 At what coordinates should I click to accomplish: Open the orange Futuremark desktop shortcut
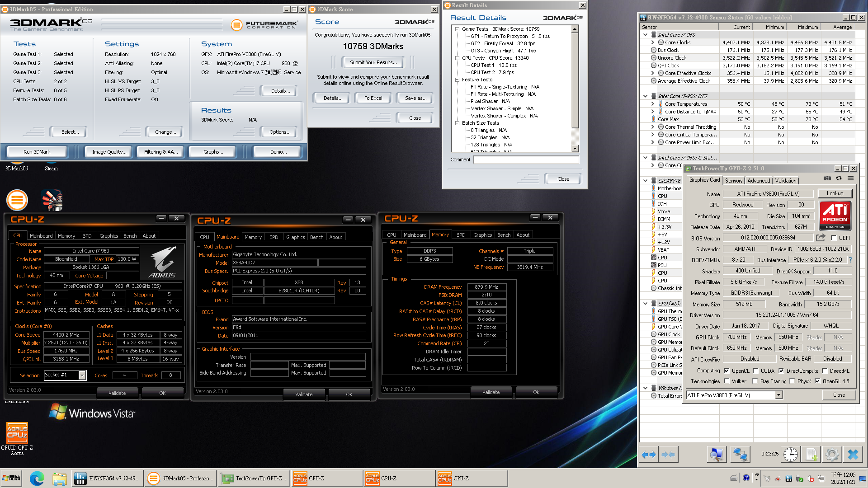17,200
